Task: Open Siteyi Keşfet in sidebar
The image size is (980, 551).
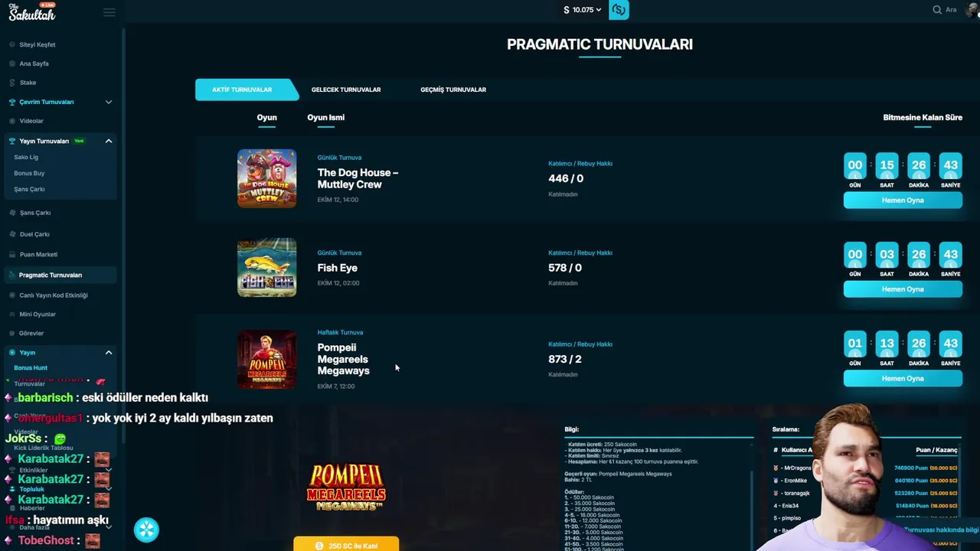Action: pos(37,44)
